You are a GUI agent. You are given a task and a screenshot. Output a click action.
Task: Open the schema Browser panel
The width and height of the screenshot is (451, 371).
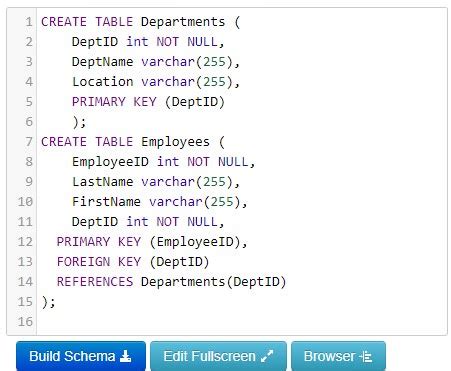tap(338, 356)
